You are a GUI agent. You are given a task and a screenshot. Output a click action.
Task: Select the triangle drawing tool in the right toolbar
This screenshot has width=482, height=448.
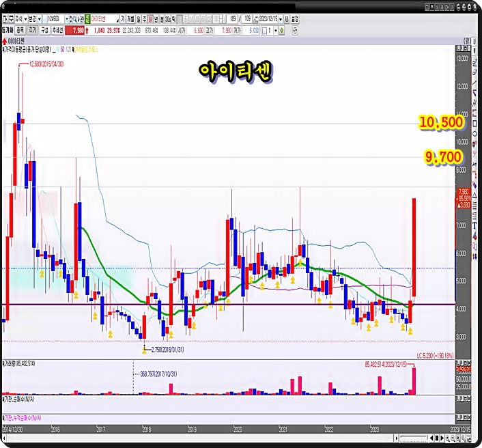pyautogui.click(x=474, y=195)
